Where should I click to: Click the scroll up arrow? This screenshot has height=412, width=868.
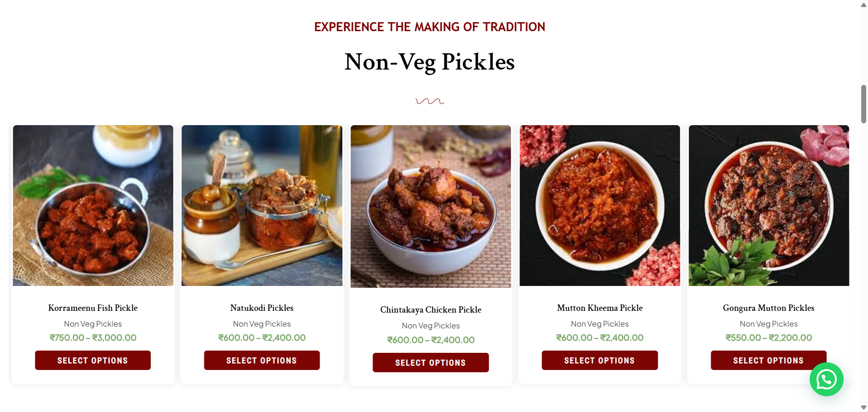(863, 5)
